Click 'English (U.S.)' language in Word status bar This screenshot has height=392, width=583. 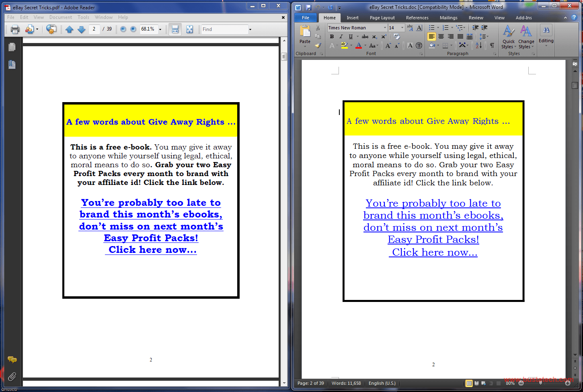coord(382,383)
